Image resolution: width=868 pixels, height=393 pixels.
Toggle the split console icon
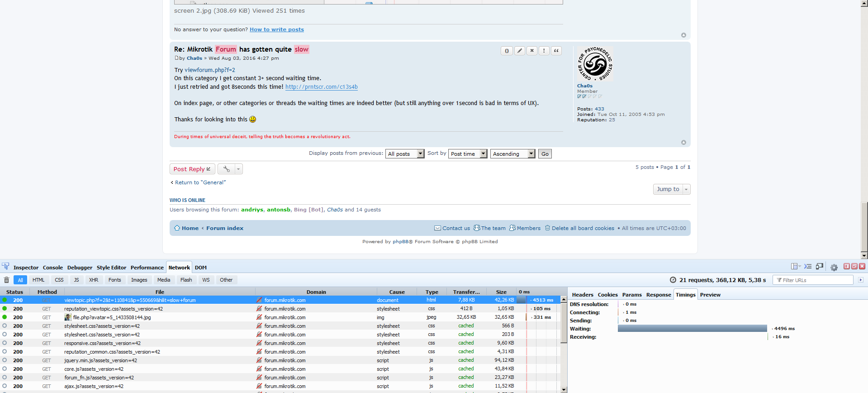click(x=808, y=266)
